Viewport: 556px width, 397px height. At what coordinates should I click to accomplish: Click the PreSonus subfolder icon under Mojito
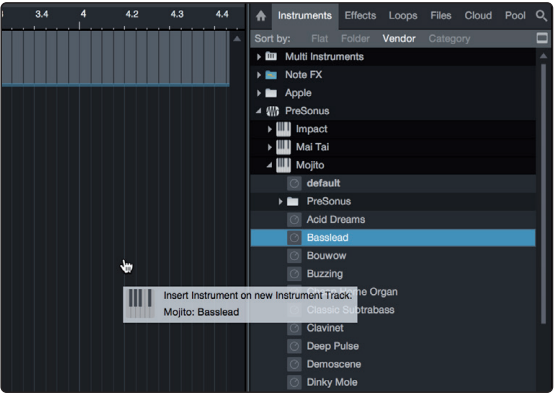tap(293, 201)
